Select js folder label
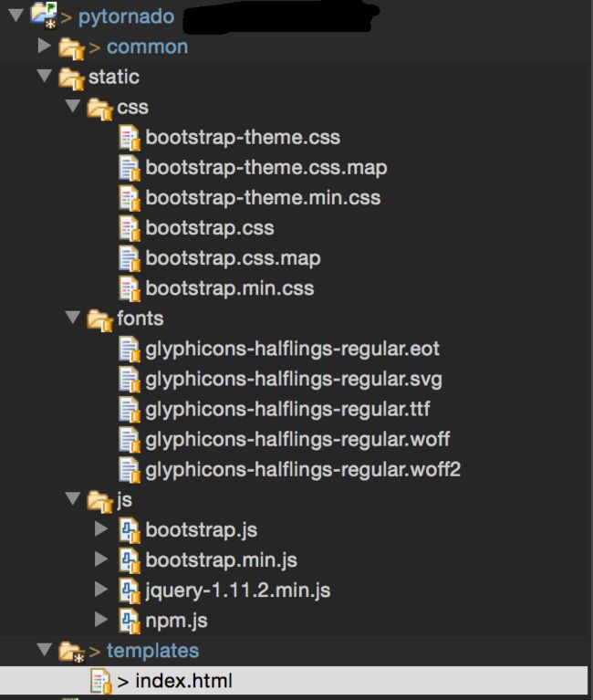 124,500
